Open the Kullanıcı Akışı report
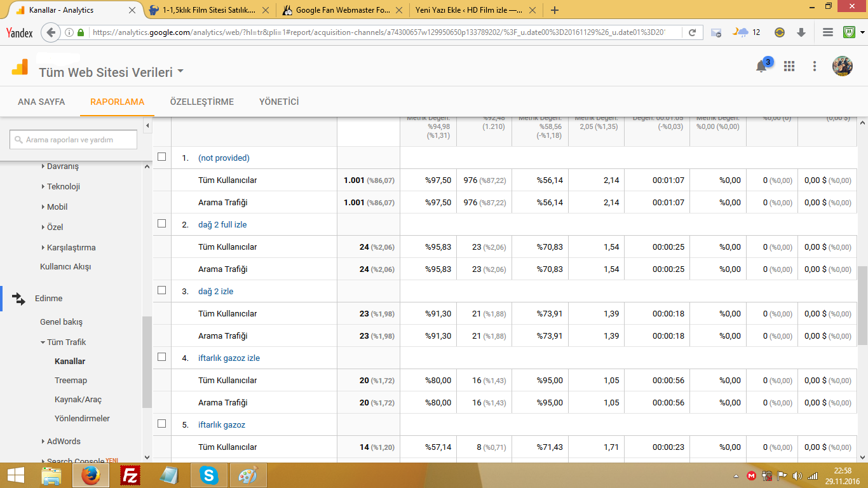The height and width of the screenshot is (488, 868). 65,267
